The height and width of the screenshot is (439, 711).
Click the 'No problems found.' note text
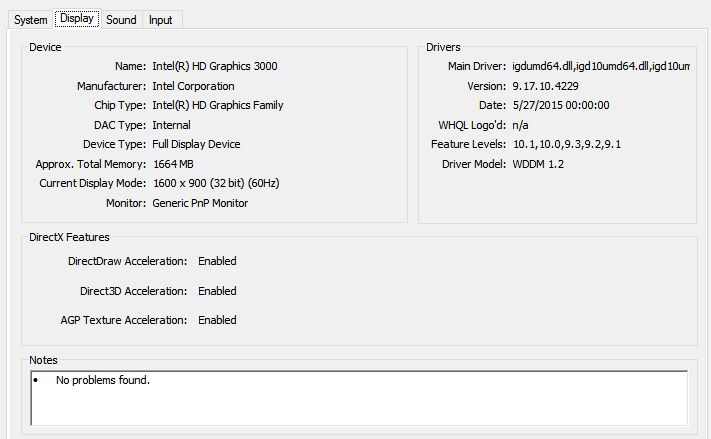[102, 381]
